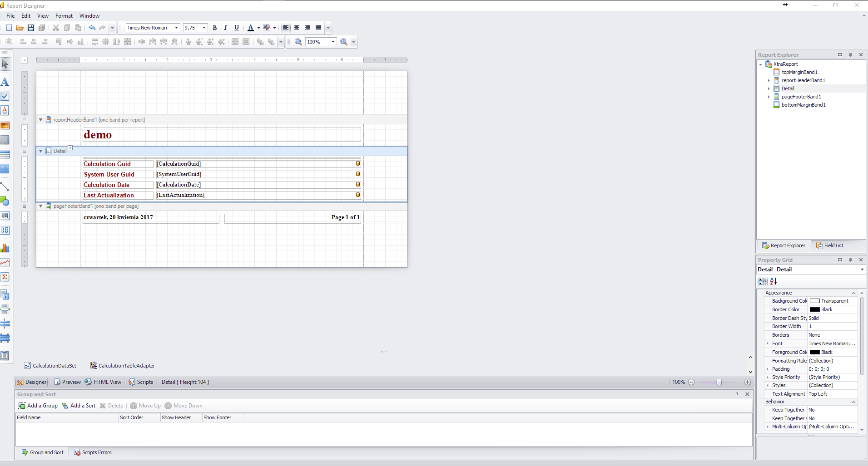Click Add a Group button
Viewport: 868px width, 466px height.
[38, 406]
